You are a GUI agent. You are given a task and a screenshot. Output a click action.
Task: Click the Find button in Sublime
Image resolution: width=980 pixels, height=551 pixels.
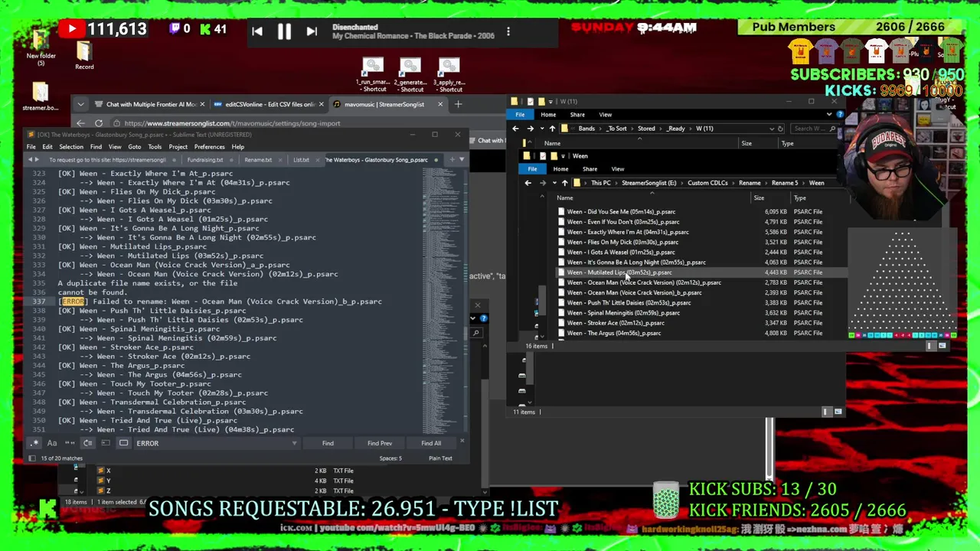(328, 443)
